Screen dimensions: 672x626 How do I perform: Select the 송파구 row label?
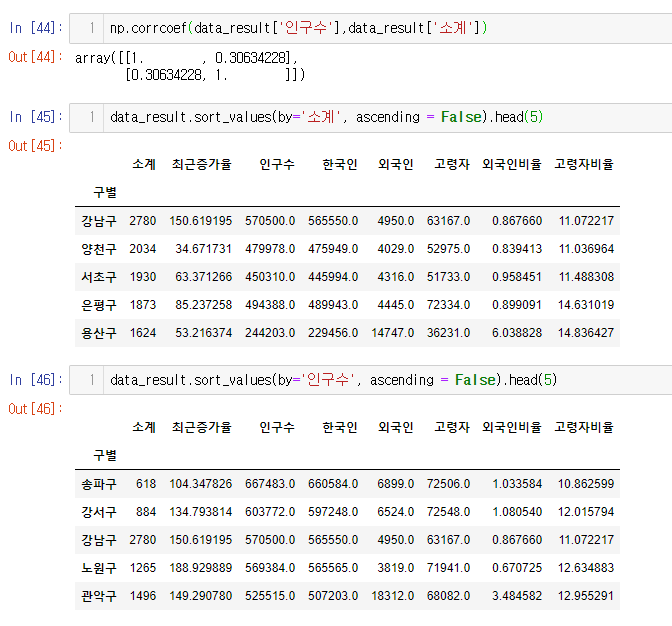pos(98,483)
